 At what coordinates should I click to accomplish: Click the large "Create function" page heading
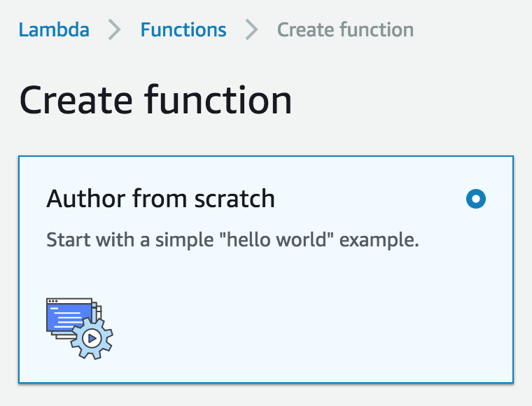pos(155,100)
